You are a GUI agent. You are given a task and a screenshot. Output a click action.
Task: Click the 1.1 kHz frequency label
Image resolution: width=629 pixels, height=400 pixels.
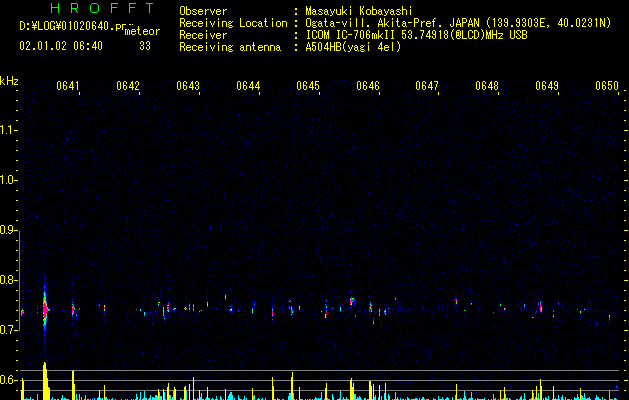pyautogui.click(x=8, y=130)
